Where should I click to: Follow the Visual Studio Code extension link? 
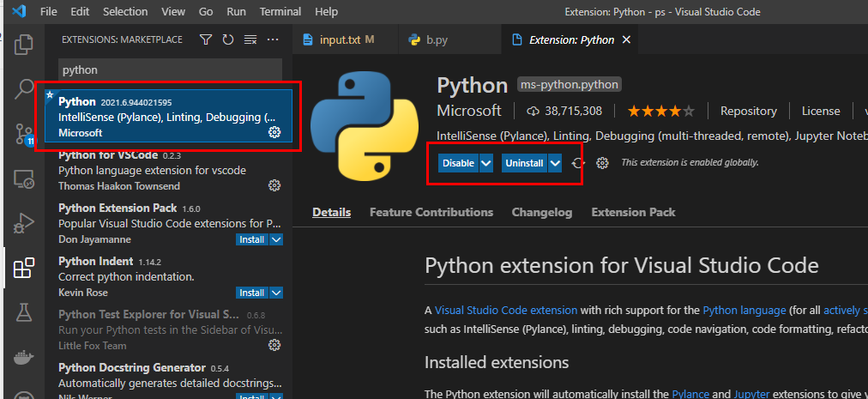(506, 311)
